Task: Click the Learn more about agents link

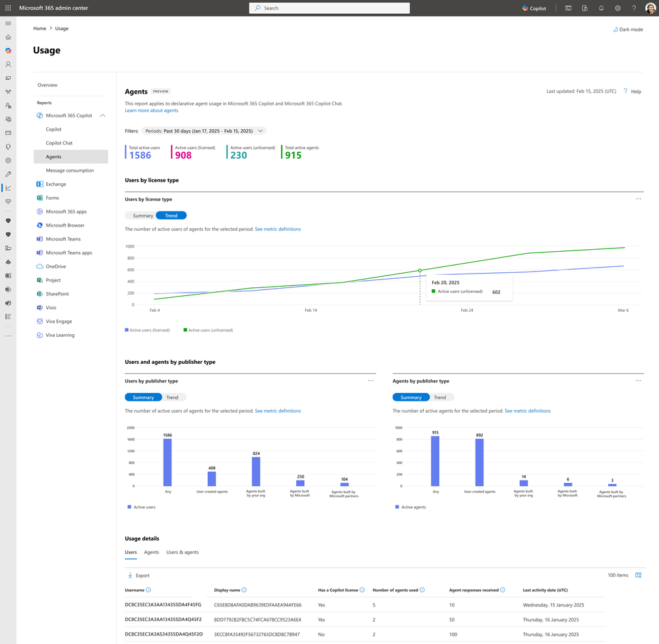Action: click(151, 111)
